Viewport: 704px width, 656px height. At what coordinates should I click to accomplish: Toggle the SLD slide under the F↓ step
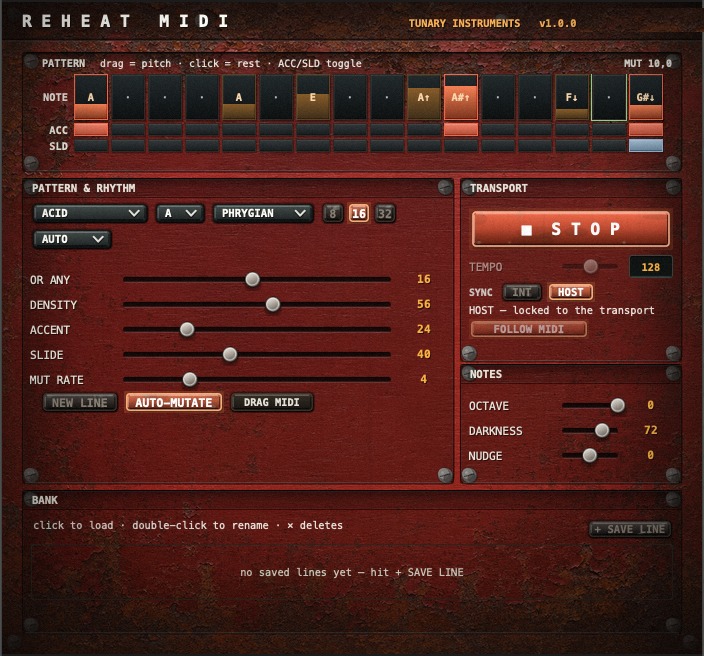coord(572,145)
